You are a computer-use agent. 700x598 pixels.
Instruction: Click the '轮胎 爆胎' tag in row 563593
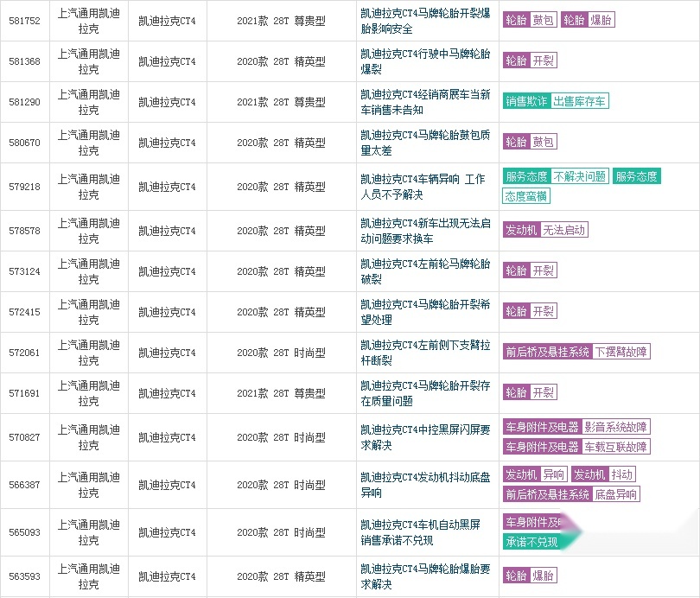(x=530, y=576)
